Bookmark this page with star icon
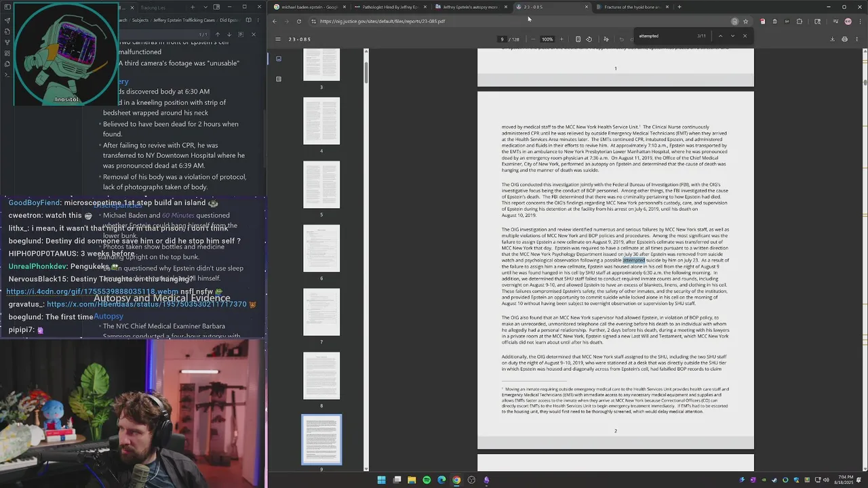The width and height of the screenshot is (868, 488). [745, 21]
